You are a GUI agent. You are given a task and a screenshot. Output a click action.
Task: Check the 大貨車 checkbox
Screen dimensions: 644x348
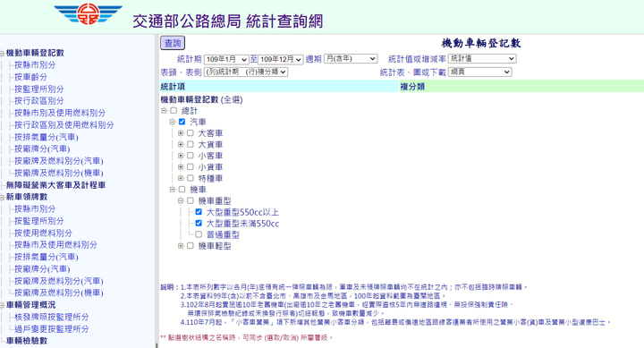(x=191, y=144)
